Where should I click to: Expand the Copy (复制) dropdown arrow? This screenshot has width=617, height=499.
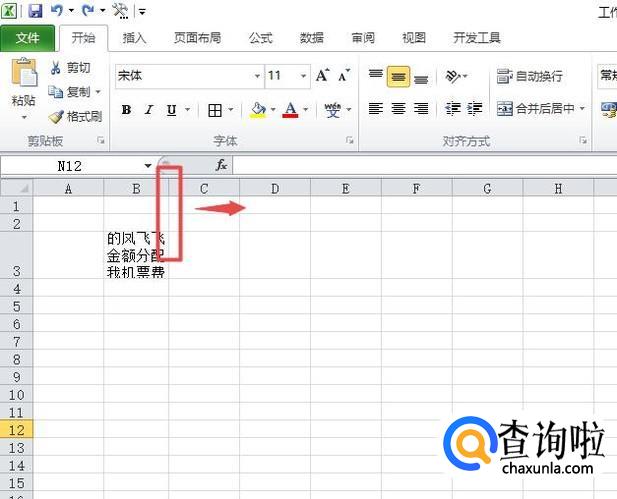click(98, 92)
